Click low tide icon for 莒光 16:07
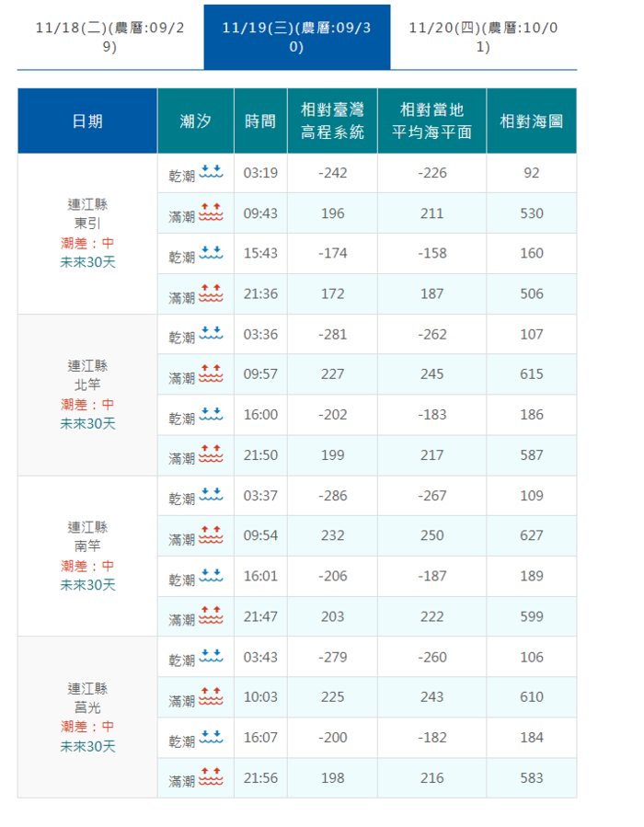The height and width of the screenshot is (827, 644). point(212,738)
